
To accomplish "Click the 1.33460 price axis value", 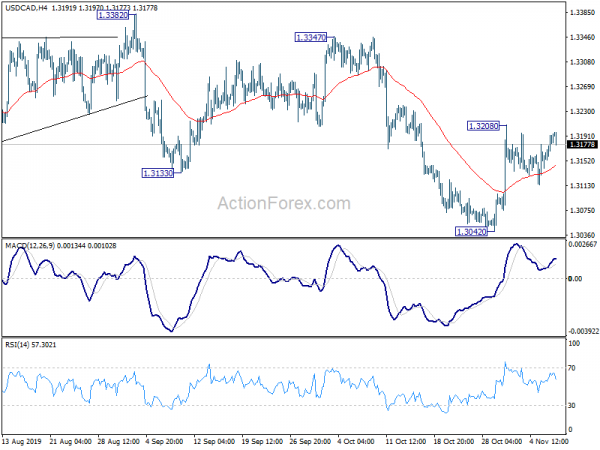I will 582,37.
